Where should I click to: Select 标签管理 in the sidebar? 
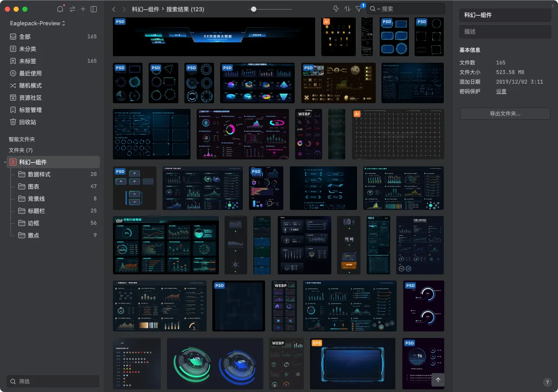(30, 110)
